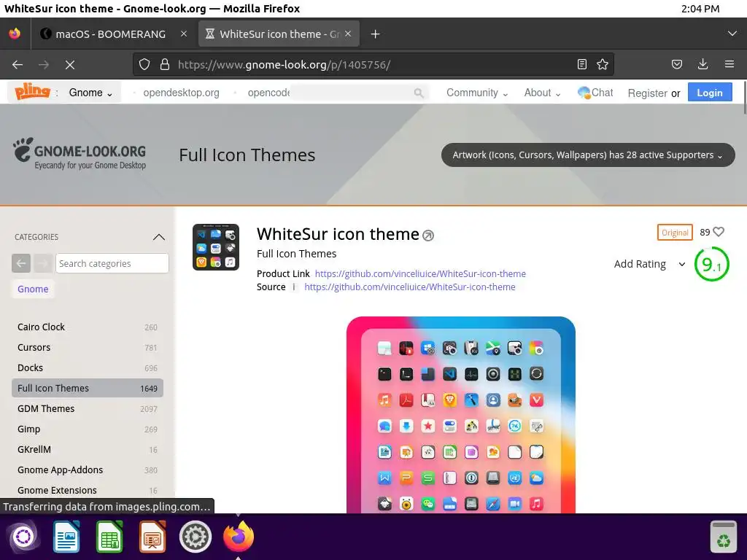
Task: Launch LibreOffice Calc from the dock
Action: tap(109, 537)
